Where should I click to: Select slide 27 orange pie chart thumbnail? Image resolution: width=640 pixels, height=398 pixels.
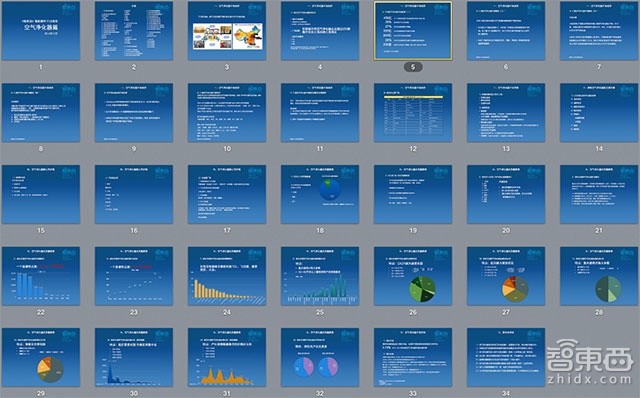pyautogui.click(x=506, y=276)
